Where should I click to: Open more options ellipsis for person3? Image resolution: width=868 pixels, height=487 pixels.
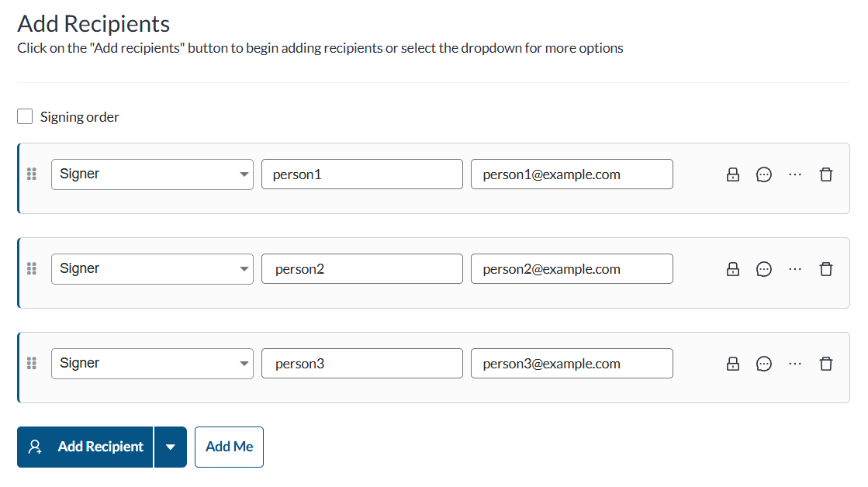pos(794,364)
